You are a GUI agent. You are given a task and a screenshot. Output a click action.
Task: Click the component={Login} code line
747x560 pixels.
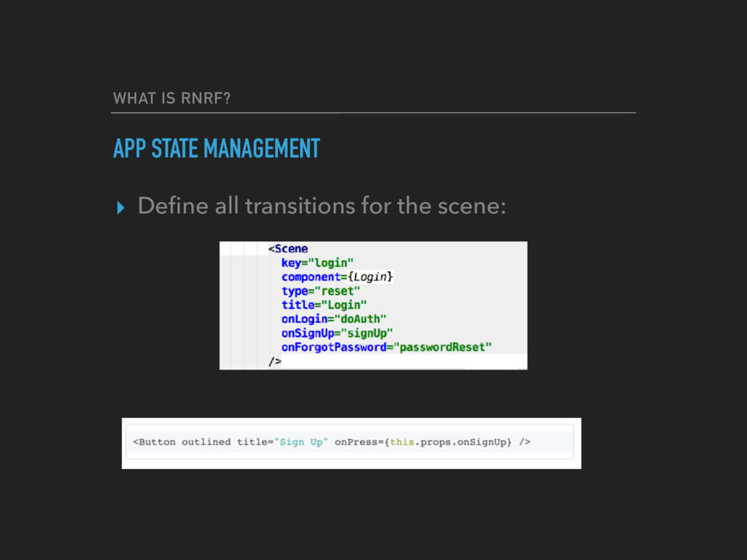pos(337,276)
